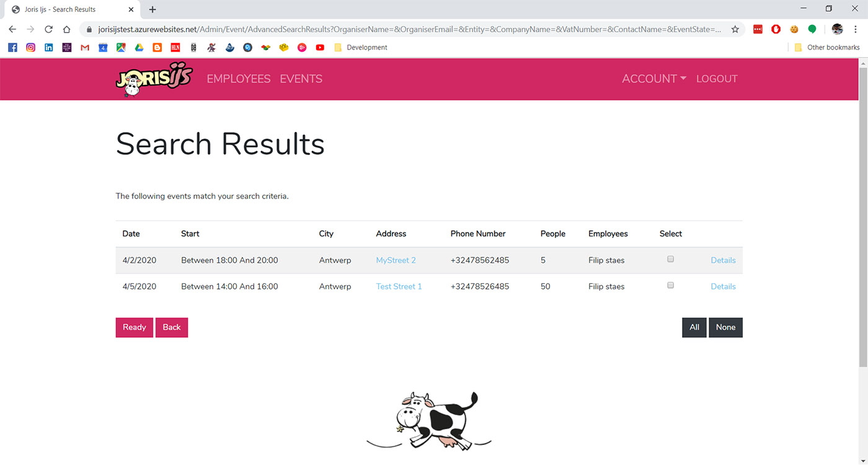Open the Slack bookmark
The width and height of the screenshot is (868, 465).
(x=67, y=47)
